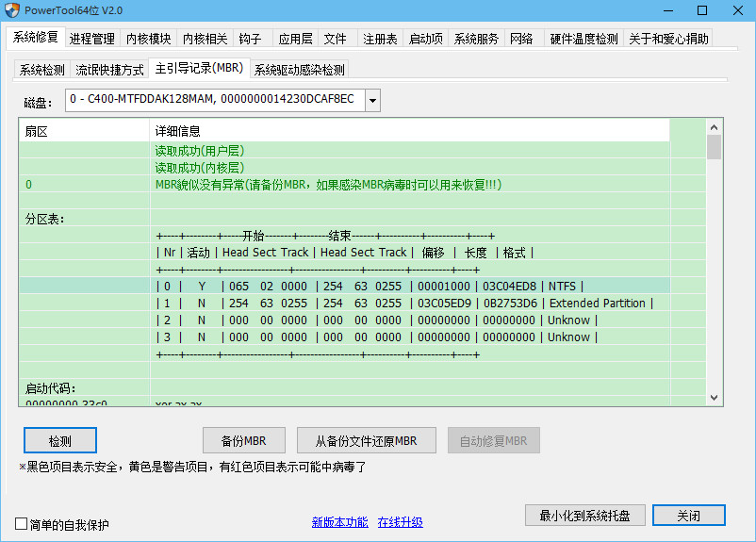Click the PowerTool shield icon in title bar

pyautogui.click(x=12, y=10)
